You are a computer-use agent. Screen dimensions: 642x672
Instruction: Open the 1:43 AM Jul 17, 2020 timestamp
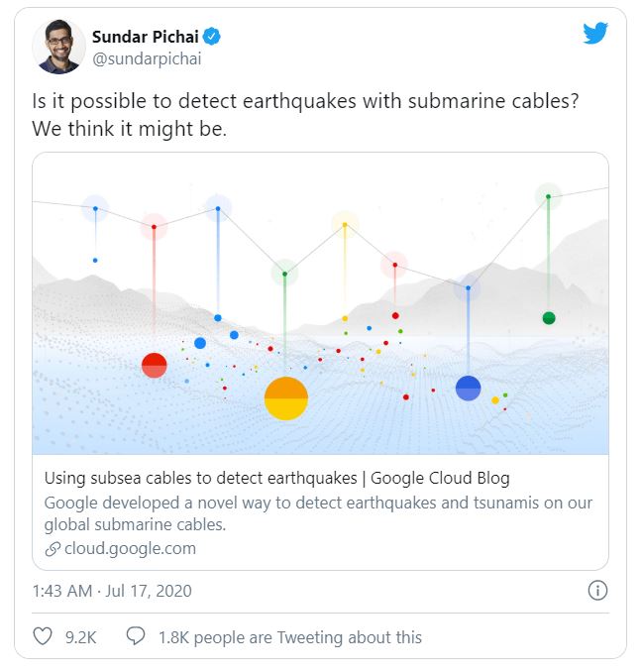coord(112,591)
